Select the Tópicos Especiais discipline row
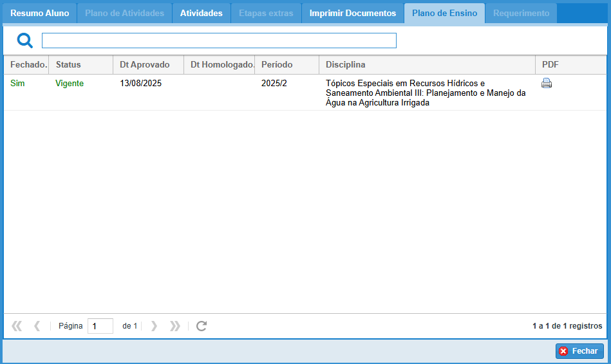 click(x=425, y=93)
